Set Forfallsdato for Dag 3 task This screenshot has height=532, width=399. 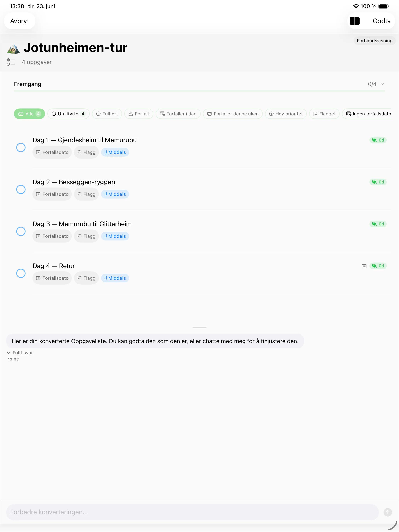(52, 236)
